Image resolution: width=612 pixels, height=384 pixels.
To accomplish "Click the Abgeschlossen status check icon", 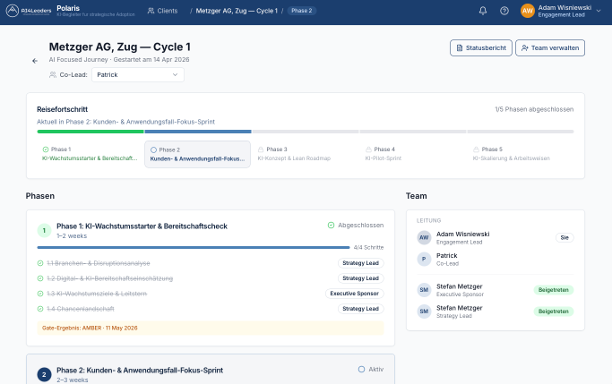I will coord(331,225).
